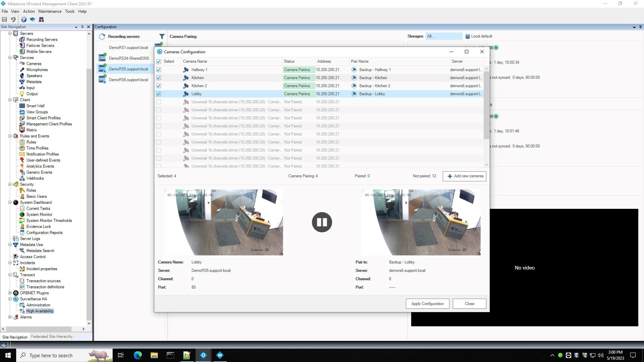Click the recording servers filter icon
This screenshot has width=644, height=362.
pyautogui.click(x=162, y=36)
